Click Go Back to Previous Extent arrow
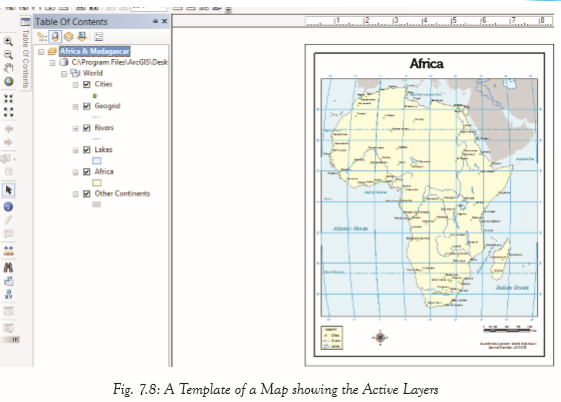The image size is (561, 402). [9, 129]
